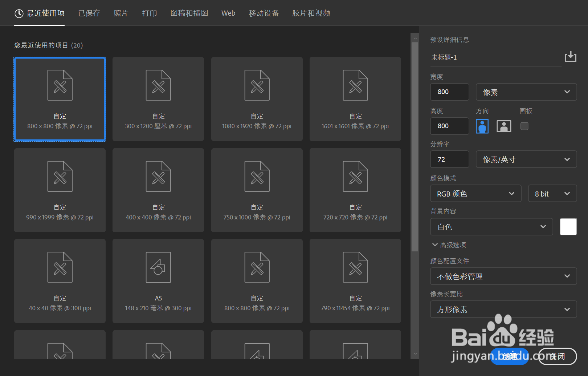Image resolution: width=588 pixels, height=376 pixels.
Task: Click the 未标题-1 document name field
Action: click(496, 57)
